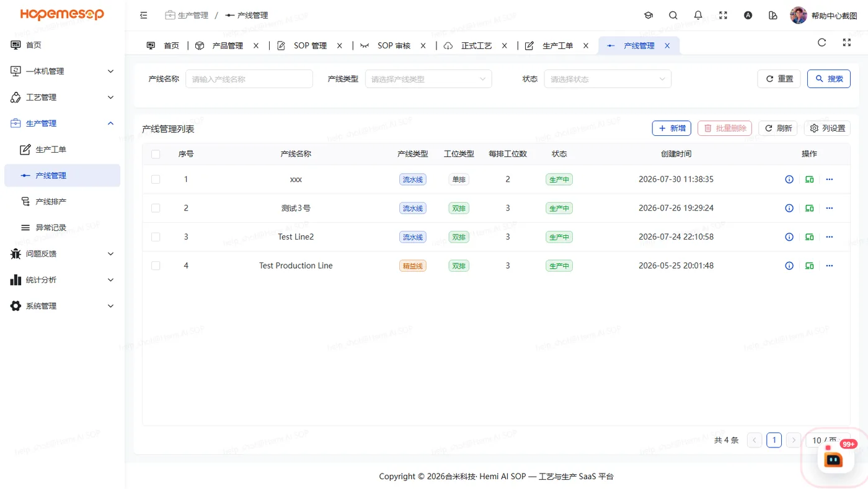Viewport: 868px width, 489px height.
Task: Go to page 1 in pagination
Action: [x=774, y=440]
